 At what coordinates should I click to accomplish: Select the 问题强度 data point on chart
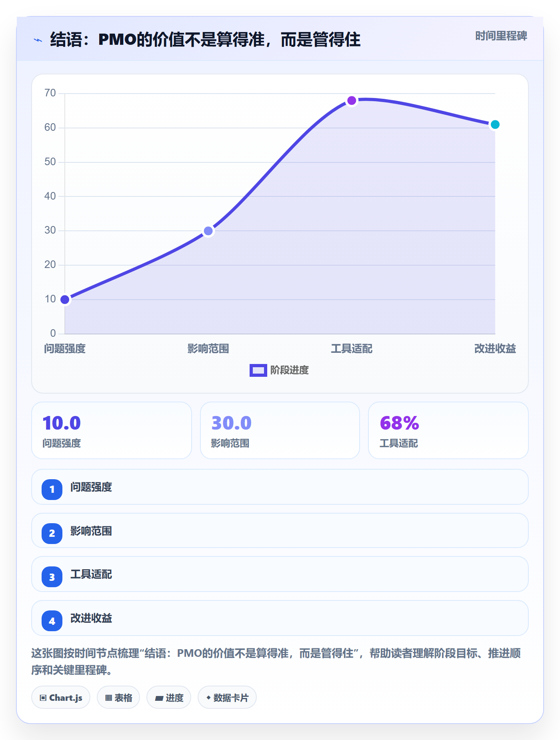click(65, 300)
